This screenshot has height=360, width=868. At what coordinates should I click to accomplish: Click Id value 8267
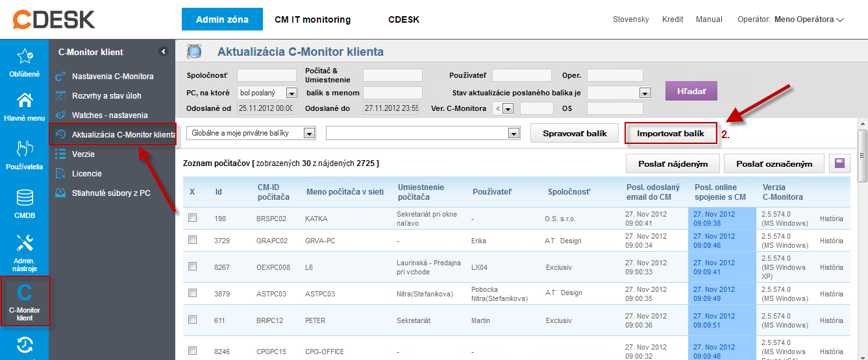221,267
